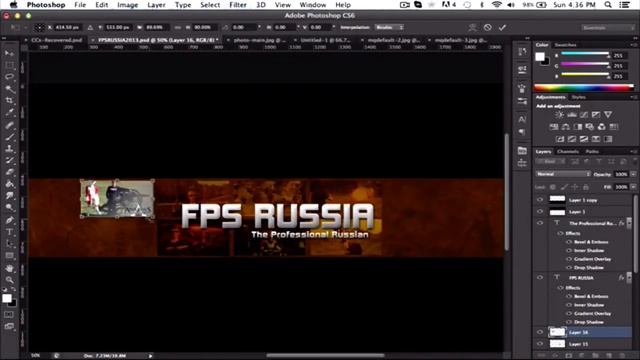
Task: Click the canvas horizontal scrollbar
Action: (x=325, y=356)
